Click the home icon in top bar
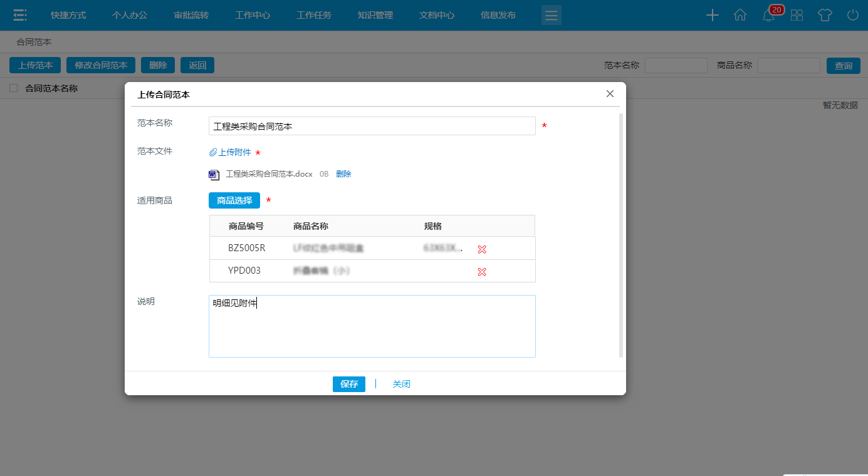Image resolution: width=868 pixels, height=476 pixels. (x=740, y=15)
